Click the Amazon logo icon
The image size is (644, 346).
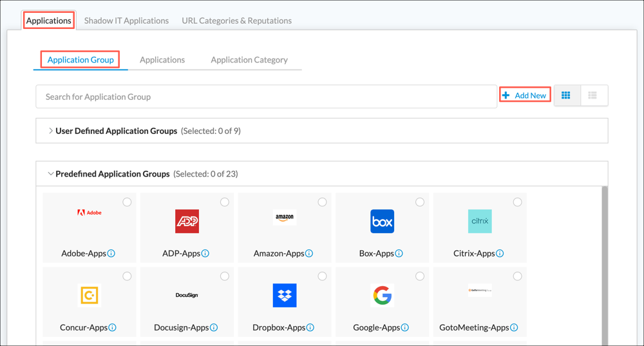285,217
